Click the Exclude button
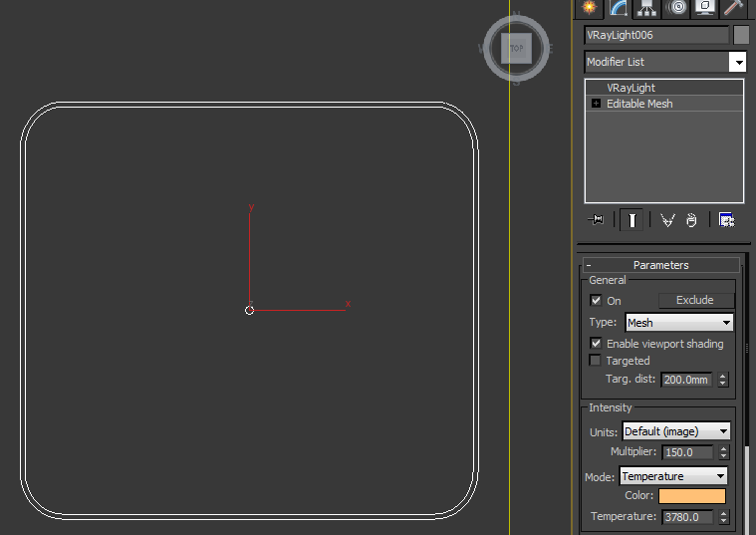The height and width of the screenshot is (535, 756). tap(695, 300)
